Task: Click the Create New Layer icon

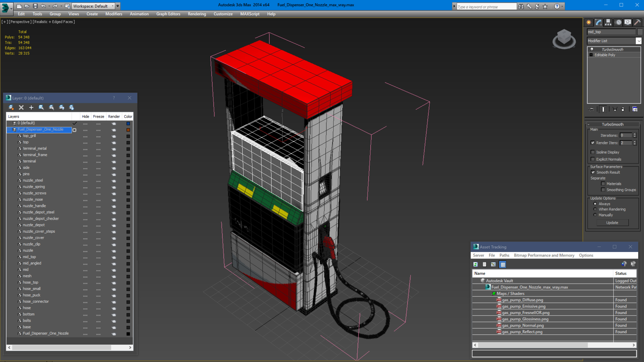Action: tap(11, 108)
